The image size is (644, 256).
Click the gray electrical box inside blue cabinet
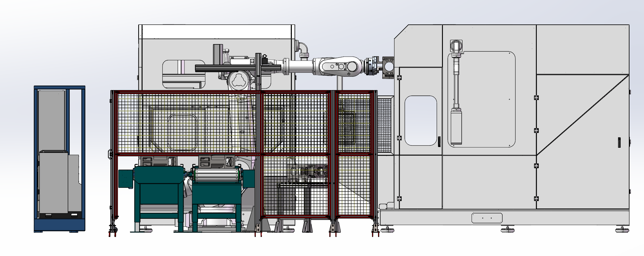(53, 182)
